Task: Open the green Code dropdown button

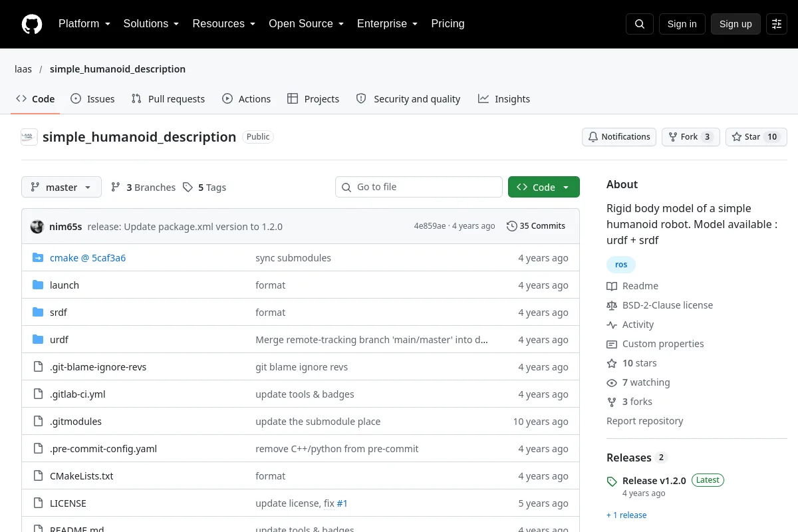Action: (x=544, y=188)
